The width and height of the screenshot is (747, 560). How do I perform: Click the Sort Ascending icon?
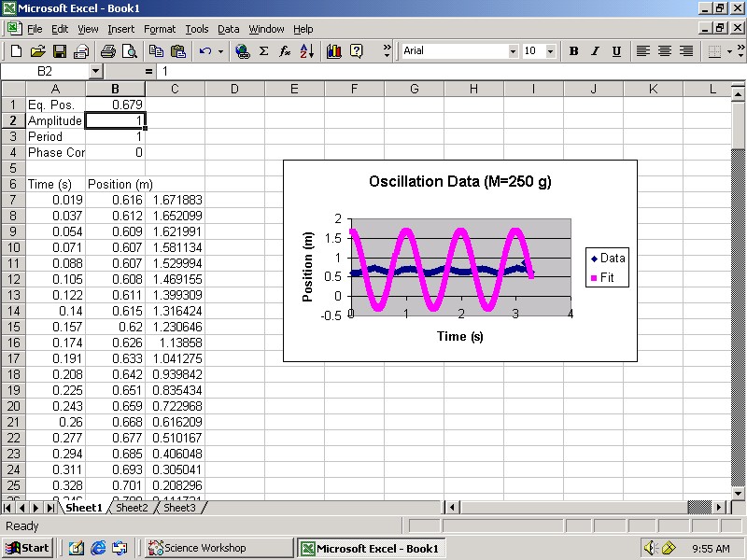coord(306,51)
